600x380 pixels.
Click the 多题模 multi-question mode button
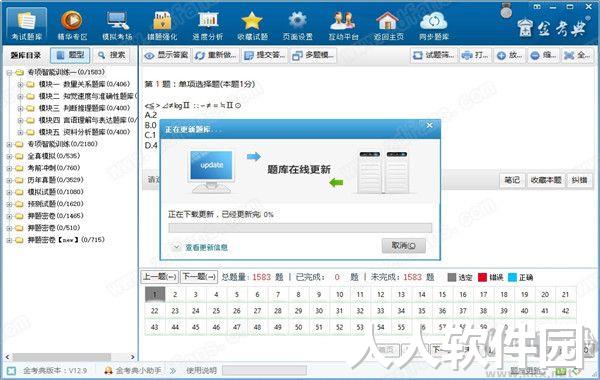click(313, 55)
